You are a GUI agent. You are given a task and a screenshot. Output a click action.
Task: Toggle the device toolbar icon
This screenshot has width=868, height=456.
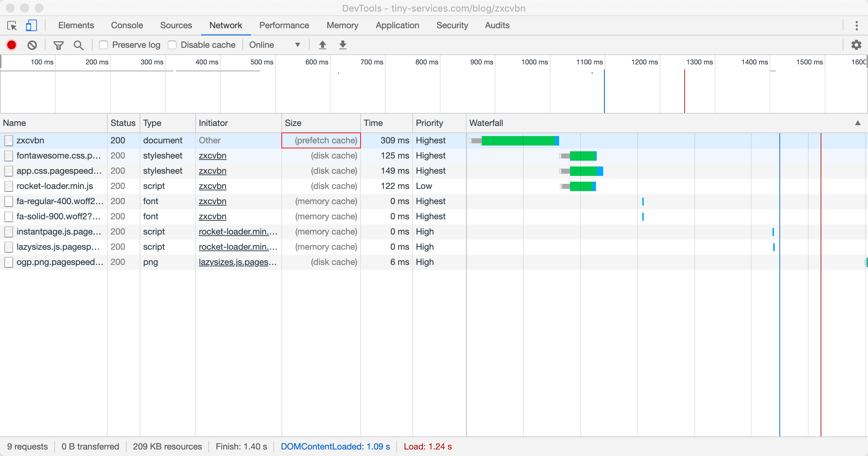[31, 26]
